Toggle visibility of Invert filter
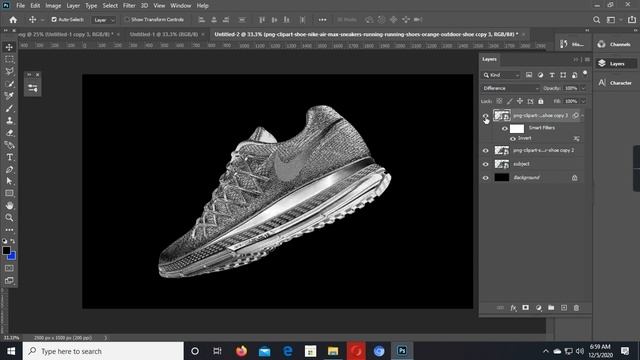The height and width of the screenshot is (360, 640). 513,139
